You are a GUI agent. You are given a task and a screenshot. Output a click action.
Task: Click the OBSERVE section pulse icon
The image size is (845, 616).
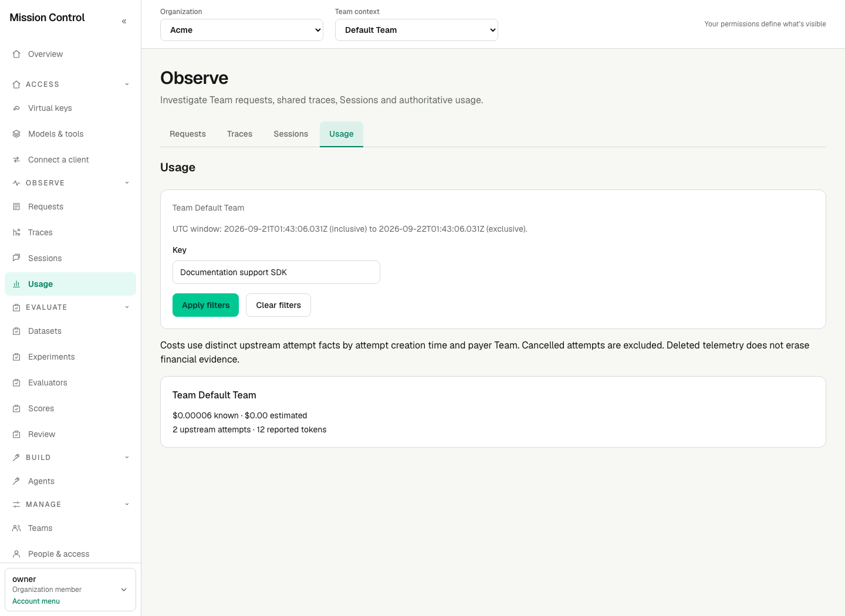16,183
